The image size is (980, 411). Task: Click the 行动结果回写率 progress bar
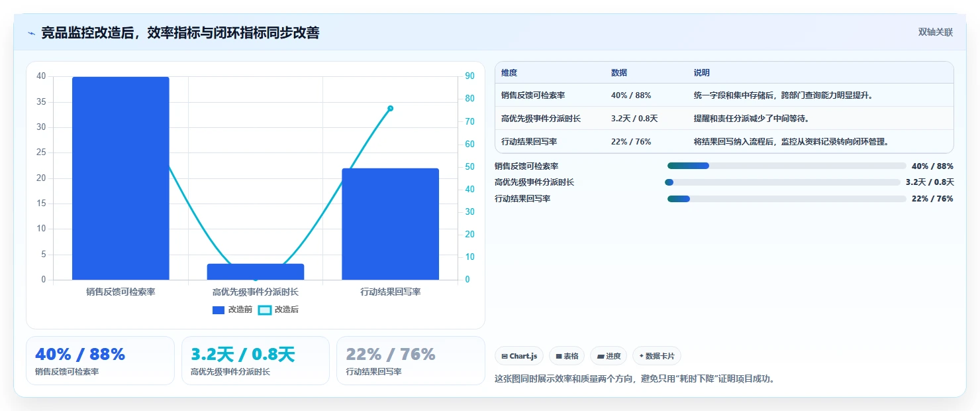[x=787, y=199]
